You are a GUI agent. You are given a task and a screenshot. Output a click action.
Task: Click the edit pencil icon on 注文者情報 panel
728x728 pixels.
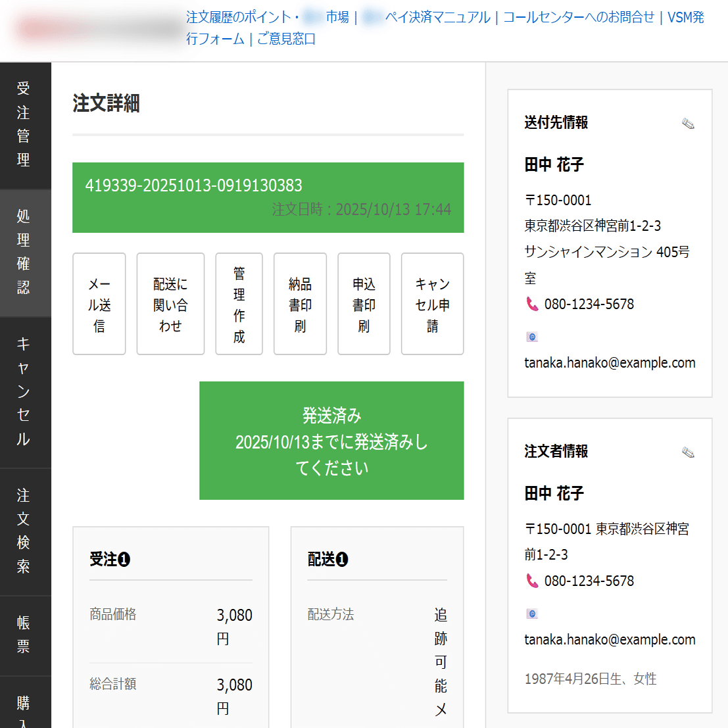688,452
